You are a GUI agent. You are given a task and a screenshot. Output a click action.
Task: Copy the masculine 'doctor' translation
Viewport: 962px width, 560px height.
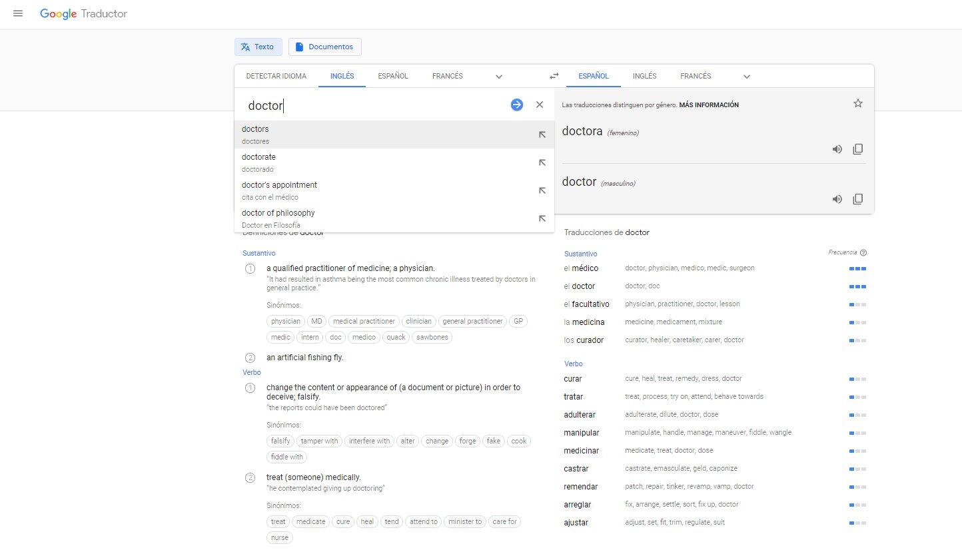(x=857, y=199)
